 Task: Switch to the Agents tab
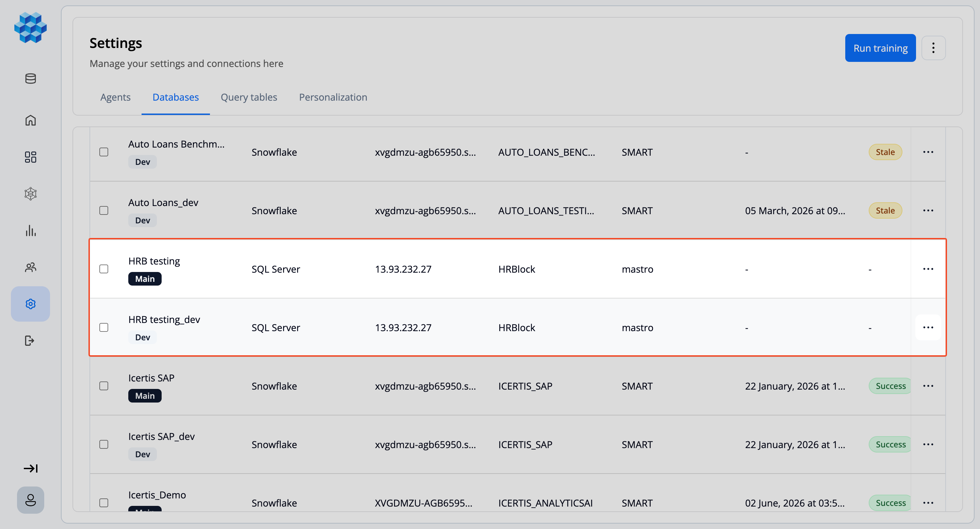115,97
